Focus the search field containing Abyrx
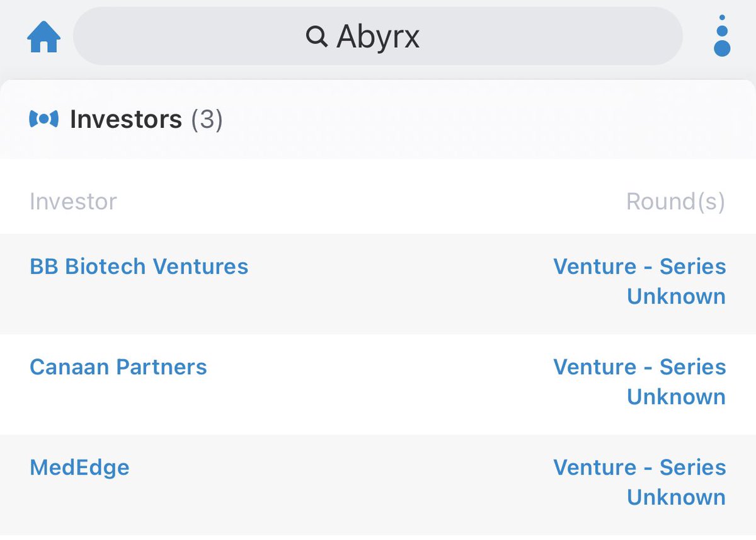756x540 pixels. pos(504,37)
